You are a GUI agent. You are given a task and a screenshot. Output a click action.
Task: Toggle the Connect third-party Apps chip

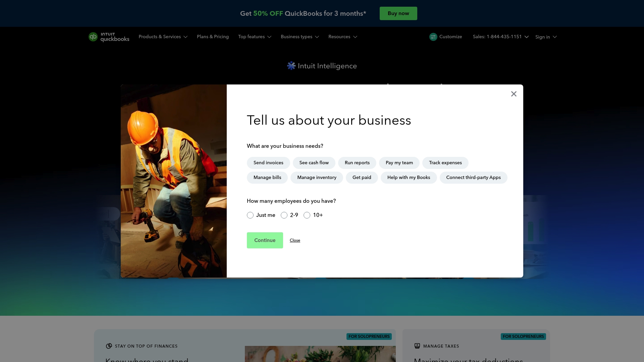pos(473,178)
